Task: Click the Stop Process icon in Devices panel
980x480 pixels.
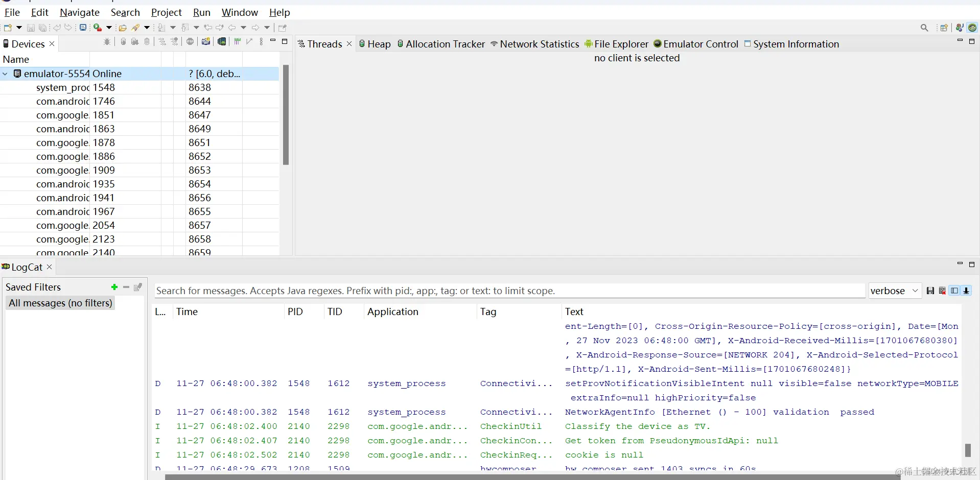Action: (190, 42)
